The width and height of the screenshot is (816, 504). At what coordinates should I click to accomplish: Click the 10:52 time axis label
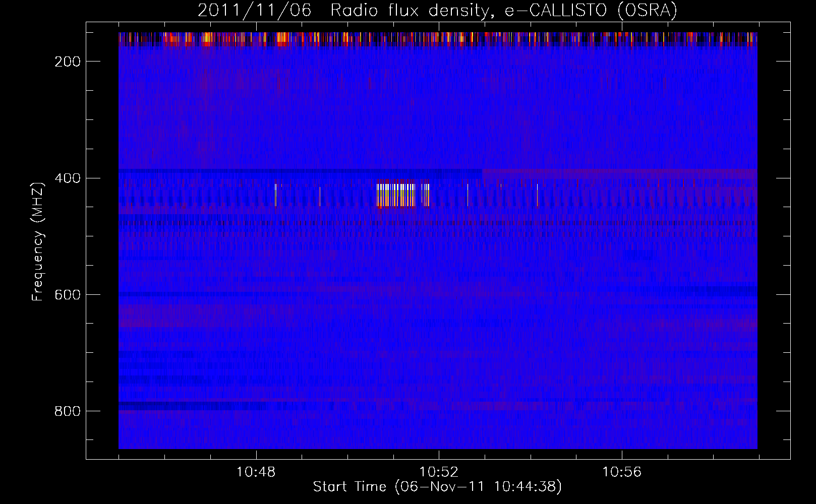(x=439, y=472)
